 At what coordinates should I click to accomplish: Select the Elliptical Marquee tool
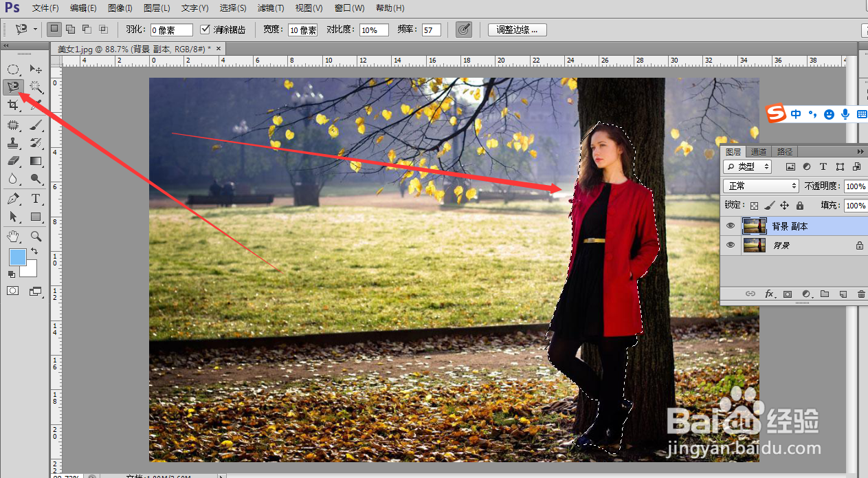[13, 69]
